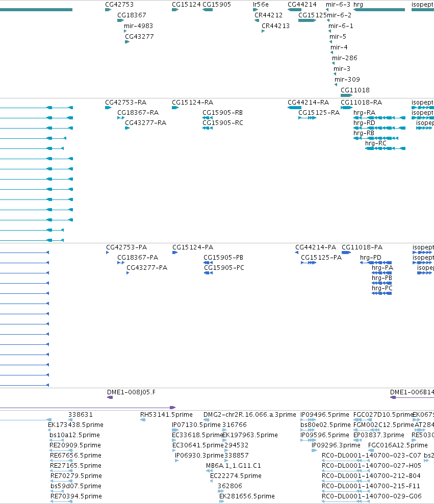Image resolution: width=434 pixels, height=504 pixels.
Task: Click the mir-309 gene label
Action: [347, 79]
